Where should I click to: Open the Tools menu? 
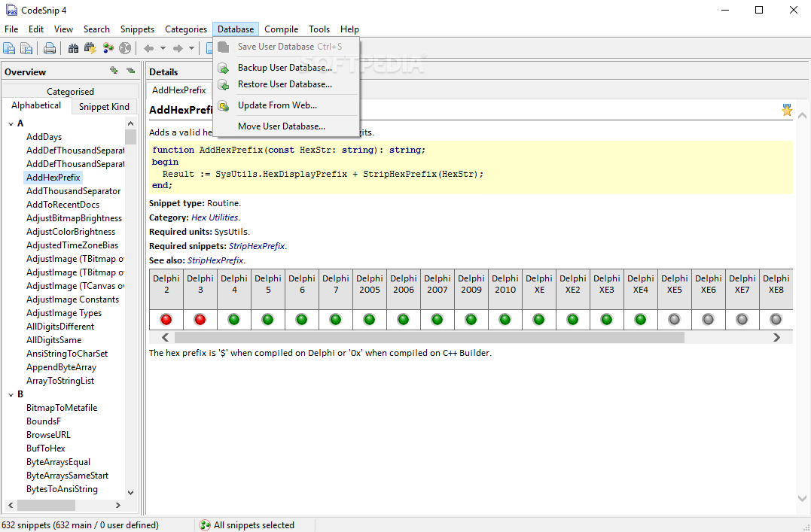coord(319,29)
